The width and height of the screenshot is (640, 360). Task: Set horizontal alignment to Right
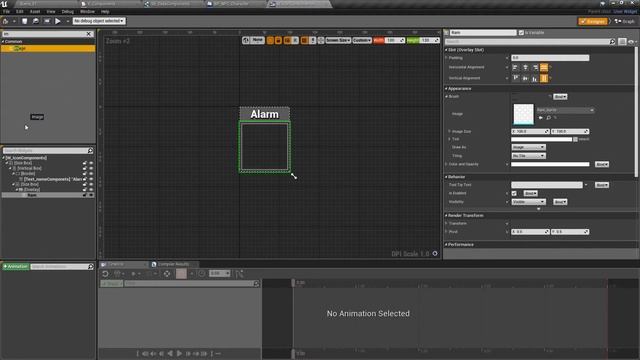535,67
